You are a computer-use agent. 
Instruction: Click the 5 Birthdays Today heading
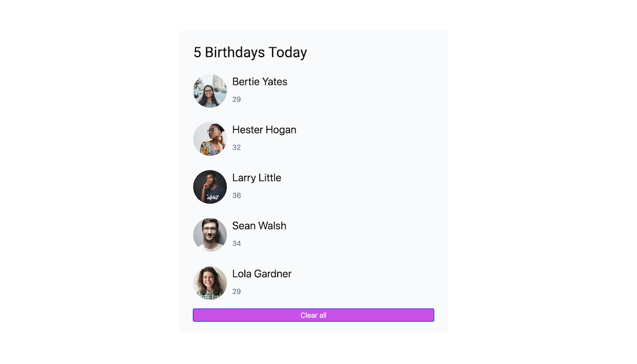coord(250,52)
